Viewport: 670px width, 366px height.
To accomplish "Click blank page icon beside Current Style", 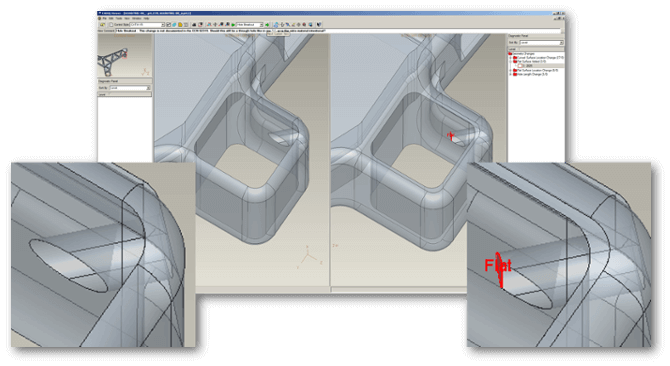I will 111,24.
